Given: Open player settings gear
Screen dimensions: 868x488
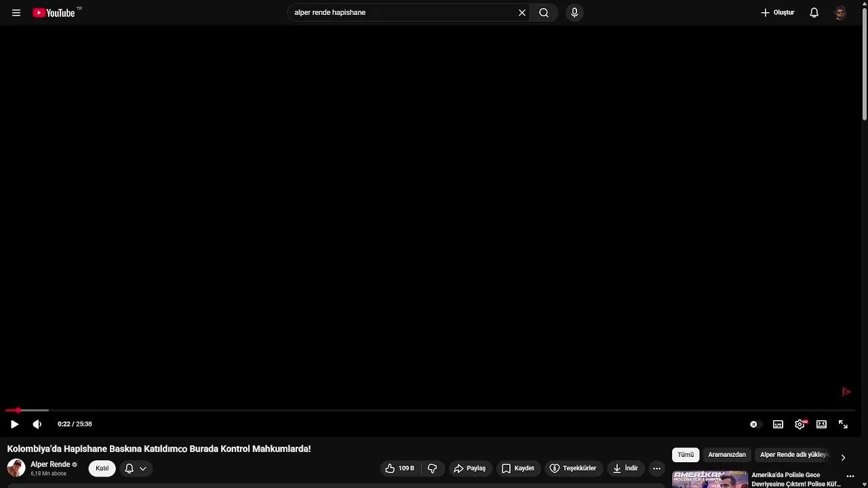Looking at the screenshot, I should tap(800, 424).
